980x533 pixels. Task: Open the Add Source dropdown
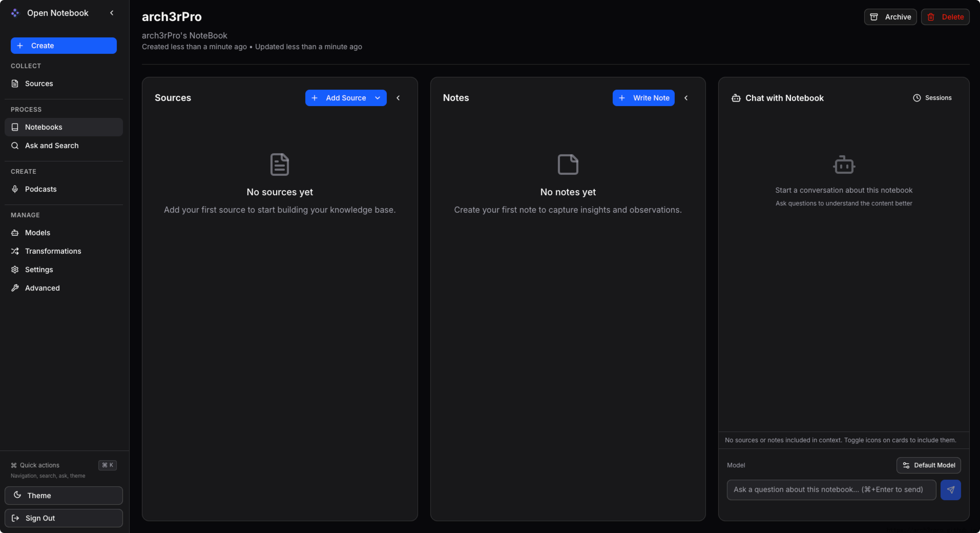click(378, 98)
